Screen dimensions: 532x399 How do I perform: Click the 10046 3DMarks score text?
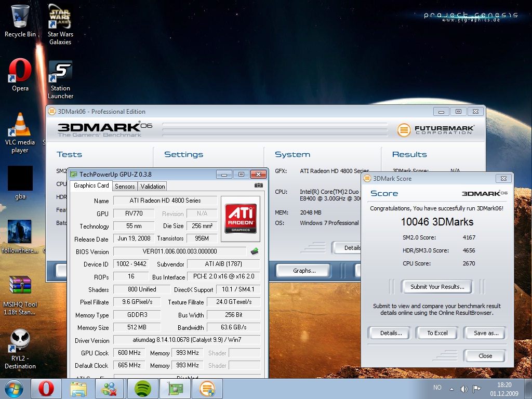[437, 222]
